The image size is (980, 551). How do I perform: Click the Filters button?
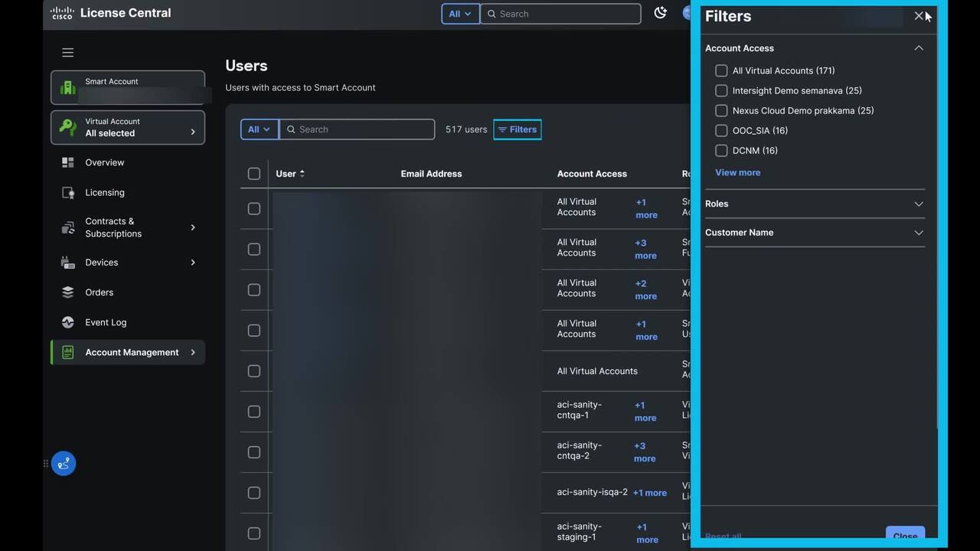518,129
